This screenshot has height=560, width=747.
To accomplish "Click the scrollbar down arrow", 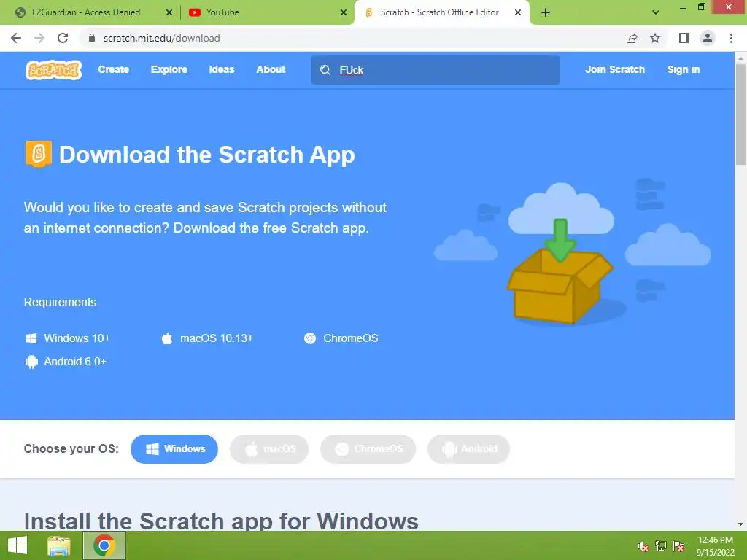I will tap(740, 524).
